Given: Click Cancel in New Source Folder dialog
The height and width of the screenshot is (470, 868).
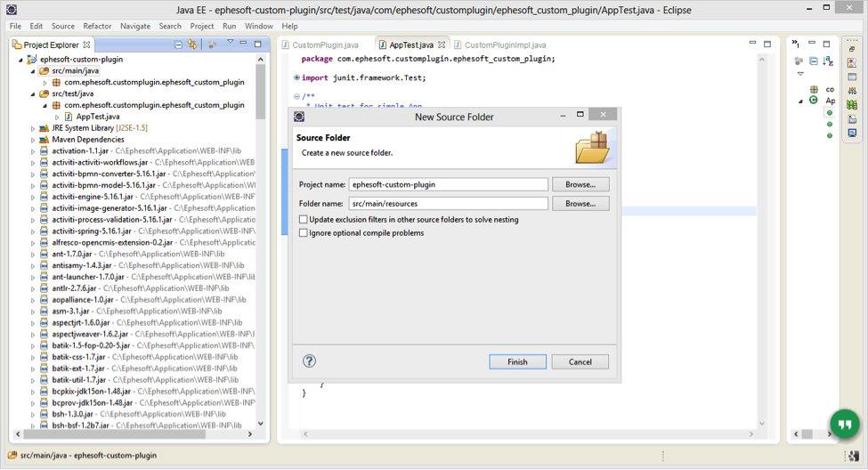Looking at the screenshot, I should tap(580, 361).
